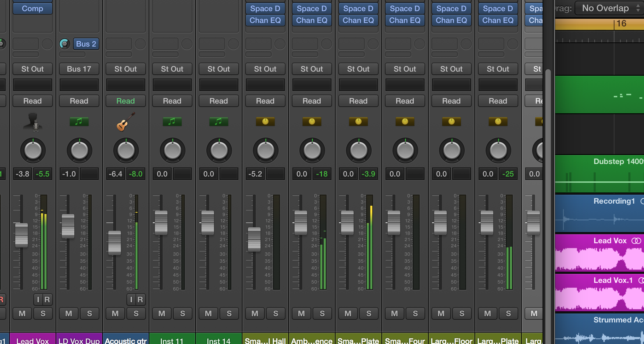Click the yellow aux icon on the Amb...ence channel
The height and width of the screenshot is (344, 644).
click(x=312, y=121)
